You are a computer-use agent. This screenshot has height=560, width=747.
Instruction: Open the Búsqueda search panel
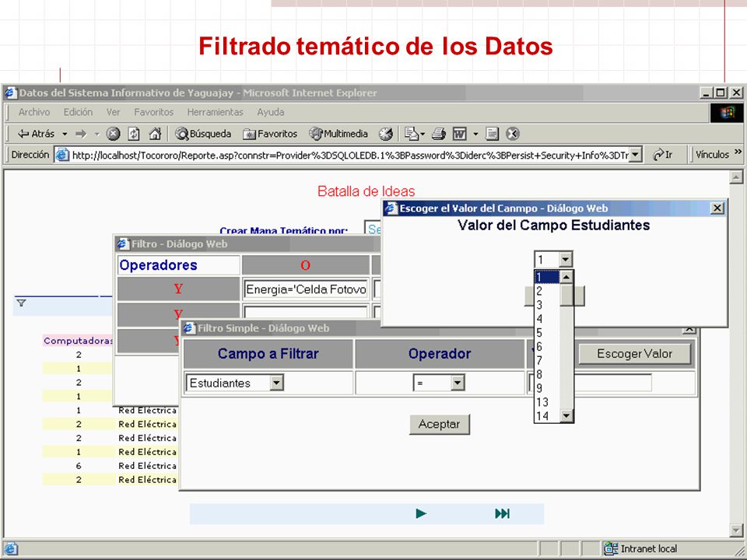[x=203, y=134]
